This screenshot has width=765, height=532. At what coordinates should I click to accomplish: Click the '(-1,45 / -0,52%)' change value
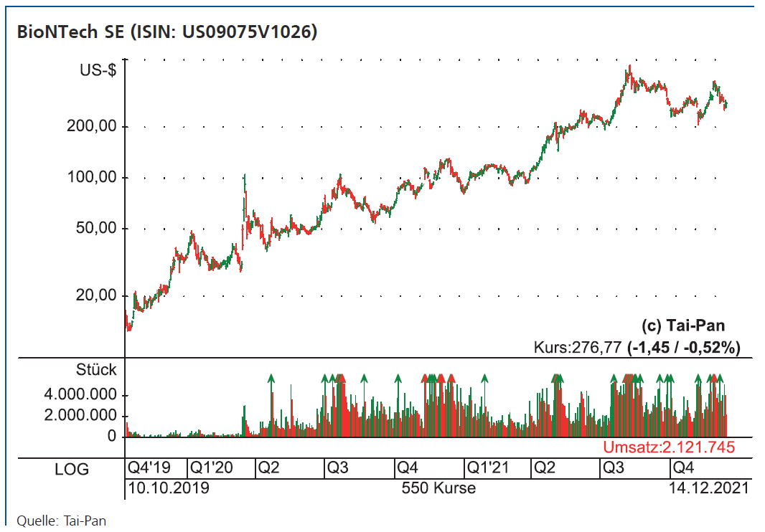coord(684,348)
